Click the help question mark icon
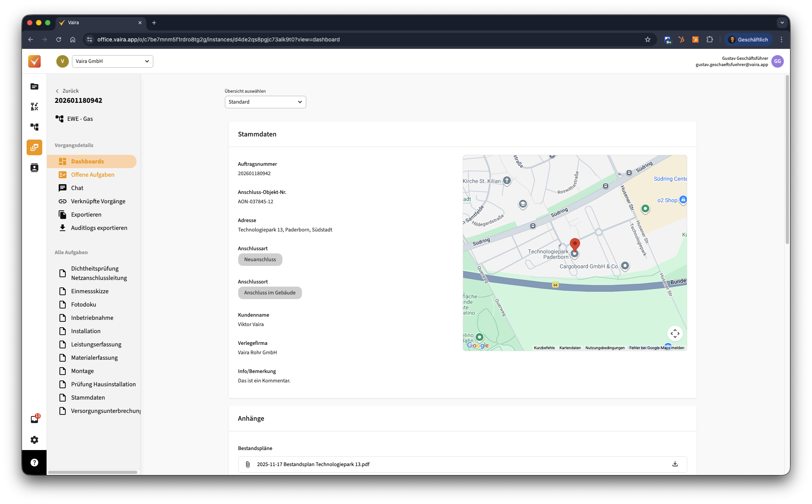This screenshot has width=812, height=504. pyautogui.click(x=34, y=463)
